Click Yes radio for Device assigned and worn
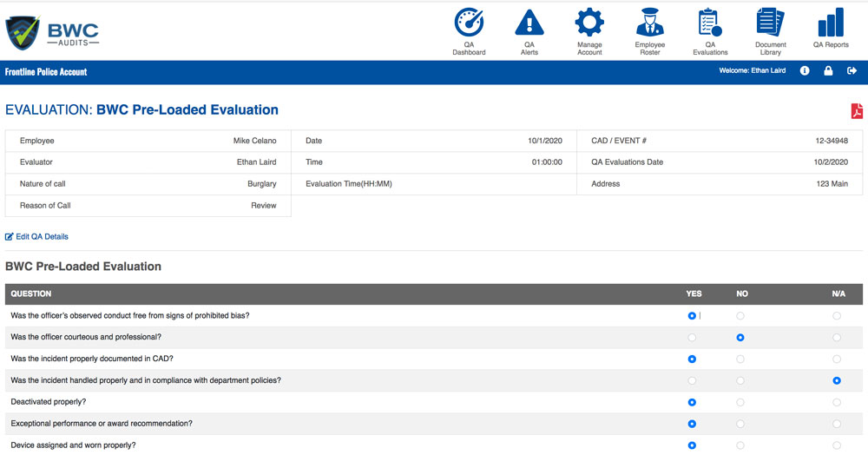Screen dimensions: 868x455 point(692,445)
